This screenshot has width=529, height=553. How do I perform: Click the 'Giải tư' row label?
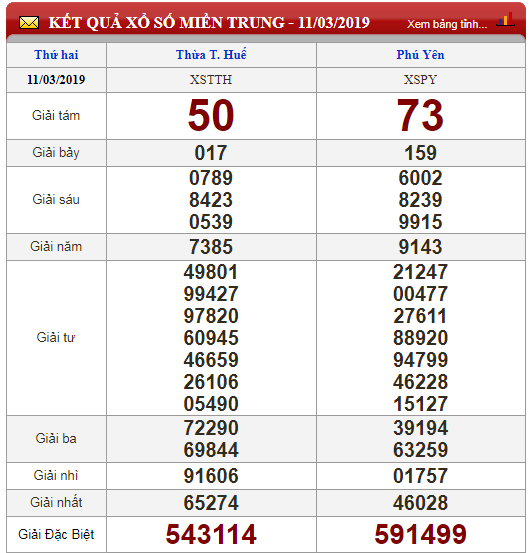pos(56,338)
